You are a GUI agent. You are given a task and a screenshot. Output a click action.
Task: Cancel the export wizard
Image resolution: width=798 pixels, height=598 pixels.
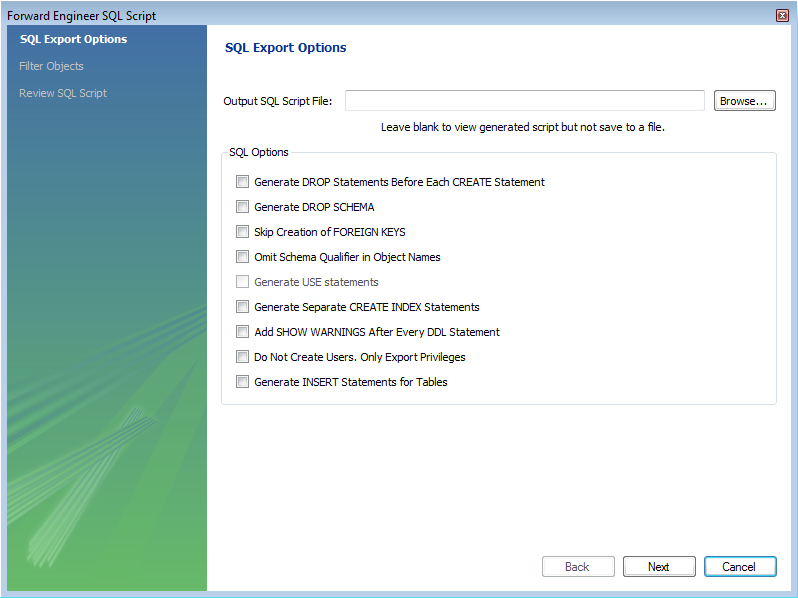[740, 567]
